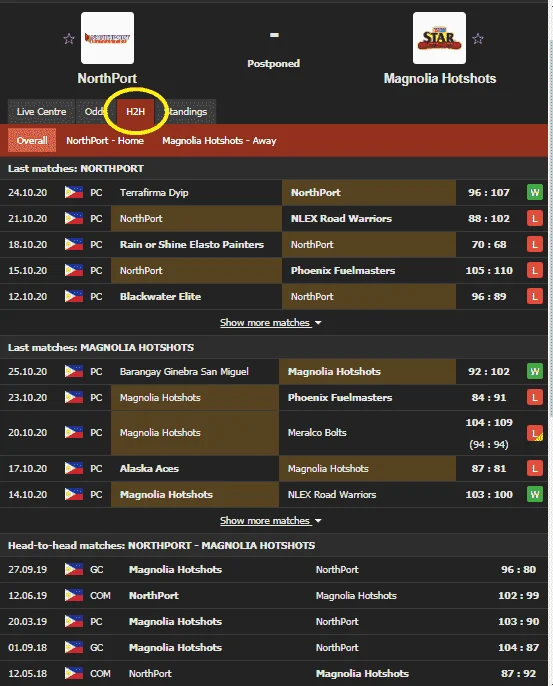Switch to the Odds tab
553x686 pixels.
[x=96, y=112]
